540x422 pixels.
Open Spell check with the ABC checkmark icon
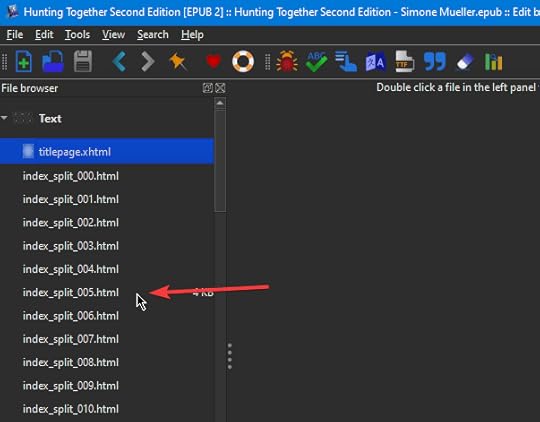pos(316,62)
